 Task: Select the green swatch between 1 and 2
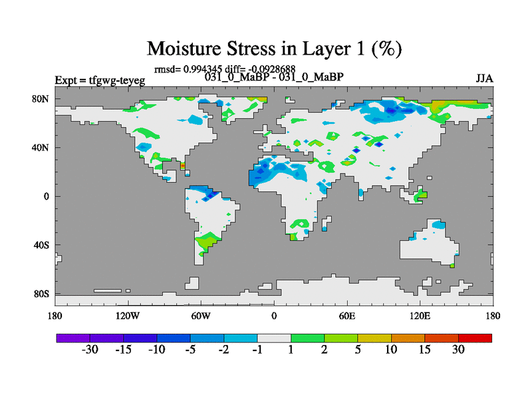[307, 338]
